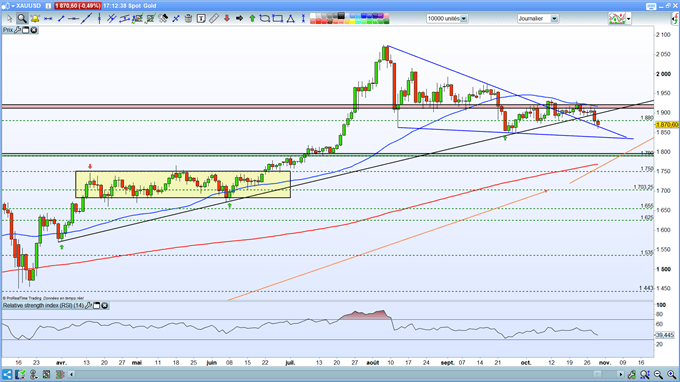Click the zoom-to-selection magnifier at bottom right
Screen dimensions: 680x382
pyautogui.click(x=645, y=374)
